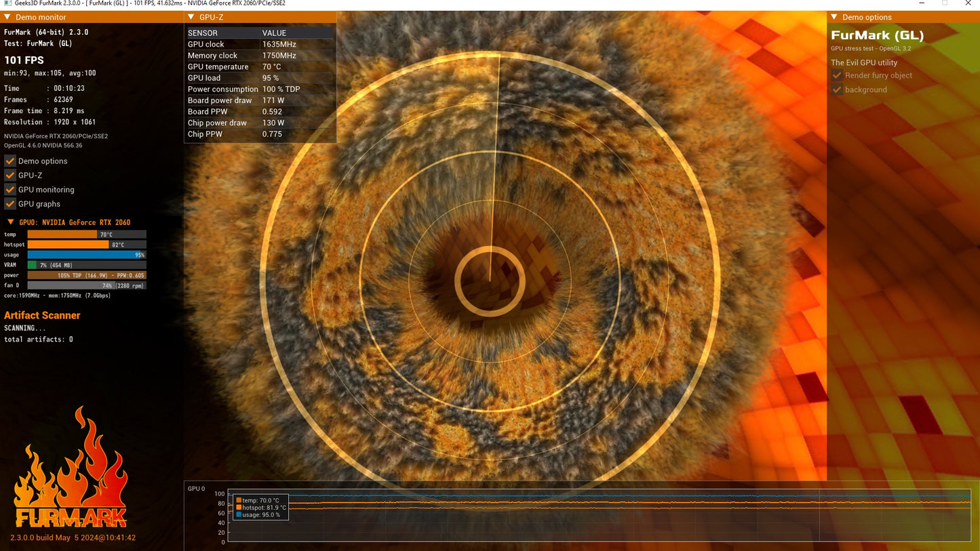Uncheck the Demo options checkbox
The image size is (980, 551).
point(10,161)
